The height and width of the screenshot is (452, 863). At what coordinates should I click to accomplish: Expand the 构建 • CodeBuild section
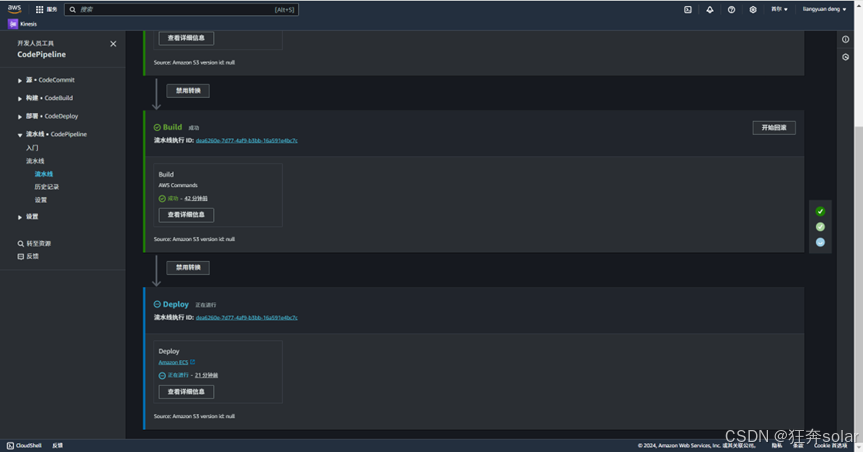pos(20,99)
